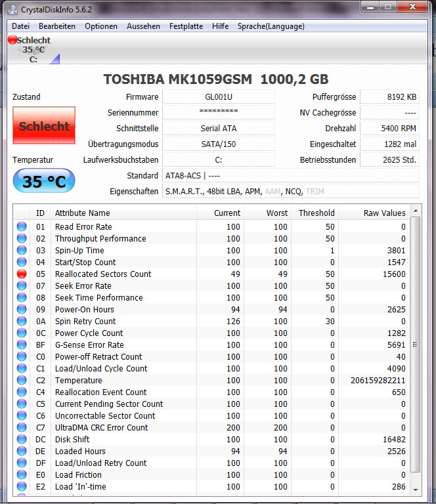Click the red status dot beside Schlecht at top
This screenshot has width=436, height=504.
(12, 39)
